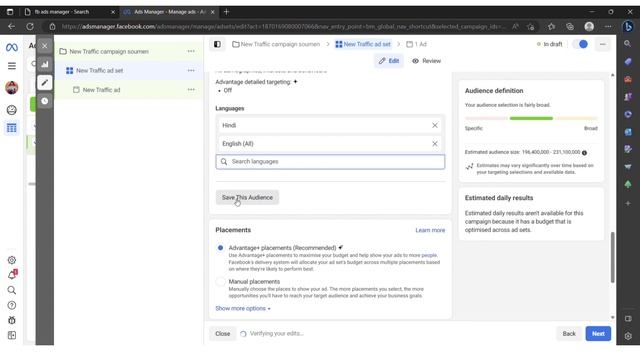Focus the Search languages field
Image resolution: width=640 pixels, height=360 pixels.
(x=330, y=162)
